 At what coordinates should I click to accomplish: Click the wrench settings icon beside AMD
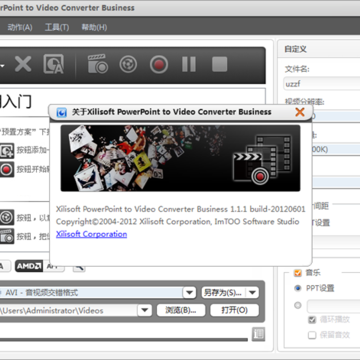point(79,266)
